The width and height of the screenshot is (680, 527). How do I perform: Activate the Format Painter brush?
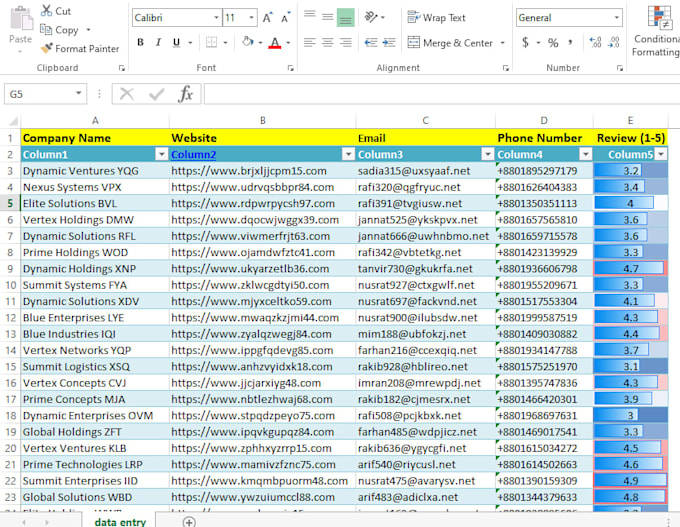click(46, 48)
